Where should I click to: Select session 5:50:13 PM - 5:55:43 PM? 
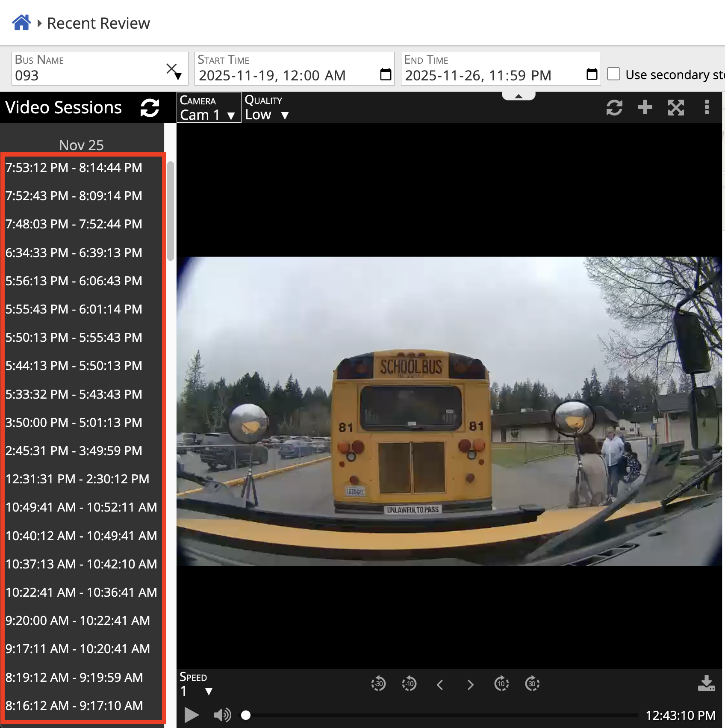(x=74, y=337)
